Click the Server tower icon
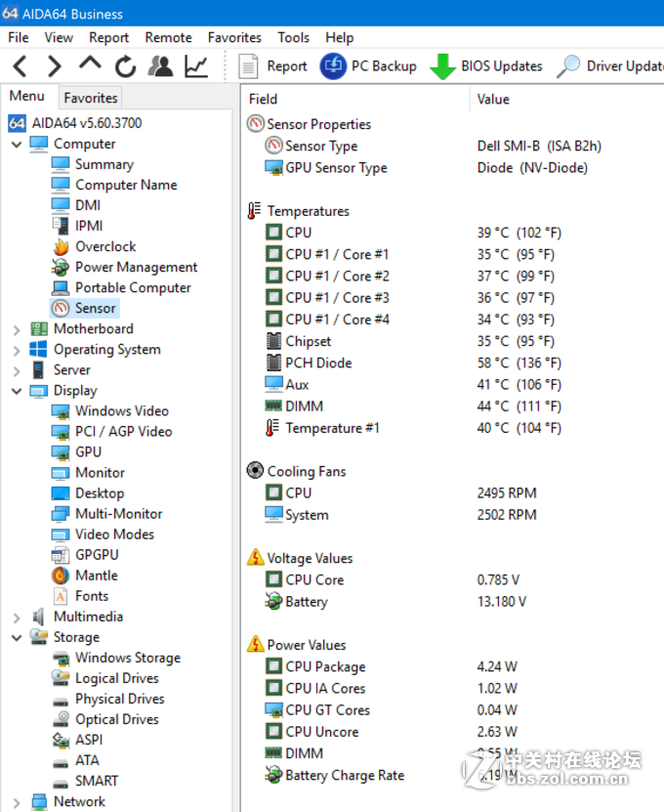Screen dimensions: 664x812 pos(38,369)
